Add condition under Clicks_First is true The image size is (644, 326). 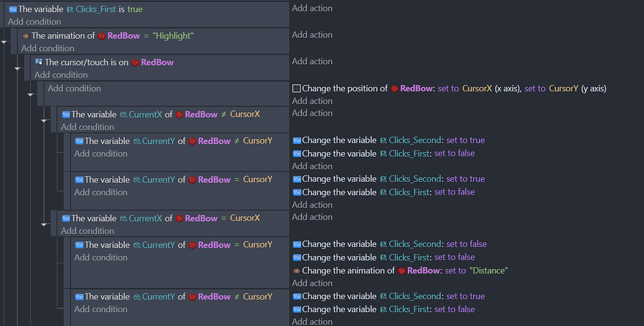tap(35, 21)
